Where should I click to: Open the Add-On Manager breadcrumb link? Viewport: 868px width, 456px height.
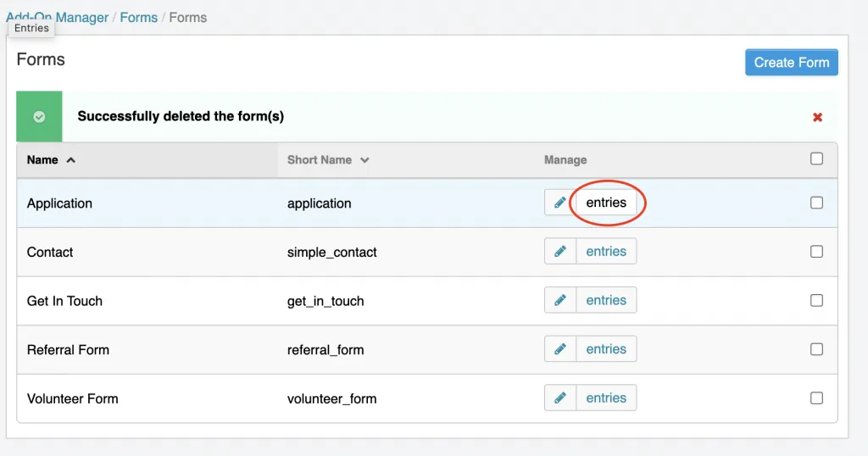57,17
